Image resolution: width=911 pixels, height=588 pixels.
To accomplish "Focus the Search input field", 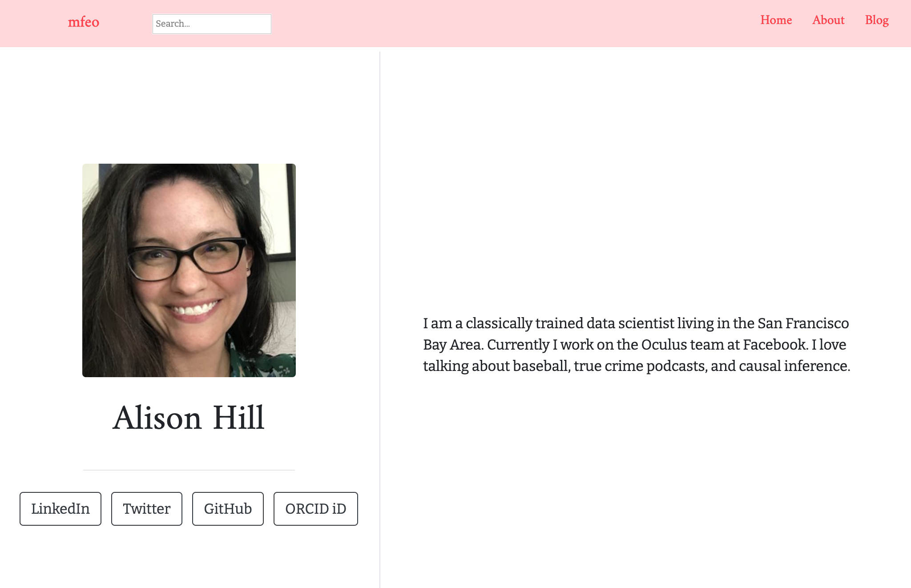I will 212,24.
